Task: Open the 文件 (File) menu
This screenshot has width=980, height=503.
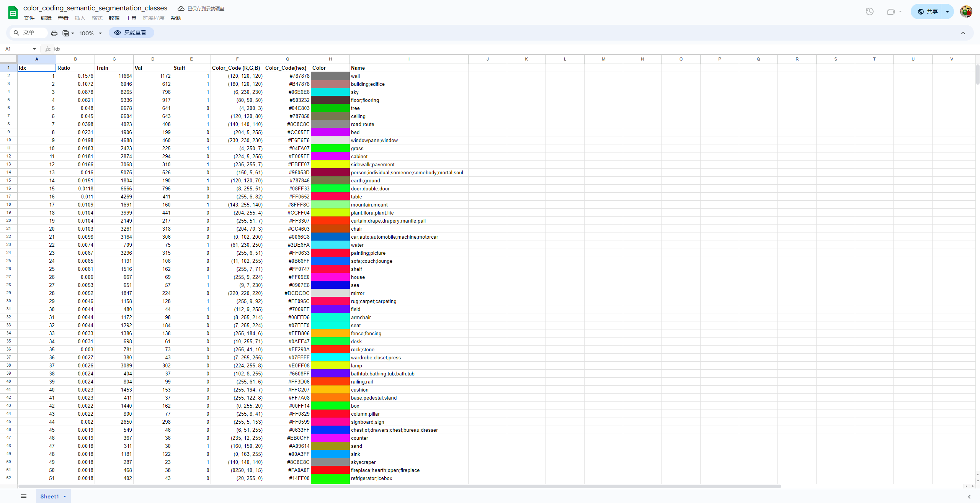Action: 29,18
